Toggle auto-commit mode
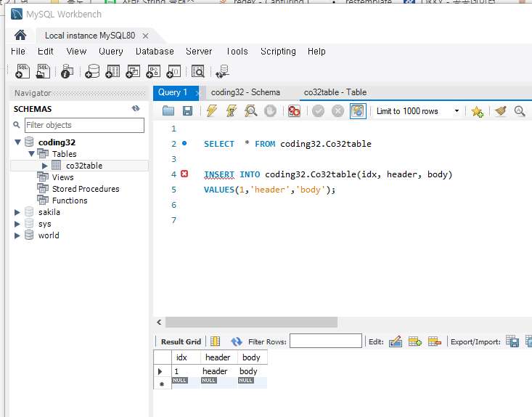 (x=358, y=111)
